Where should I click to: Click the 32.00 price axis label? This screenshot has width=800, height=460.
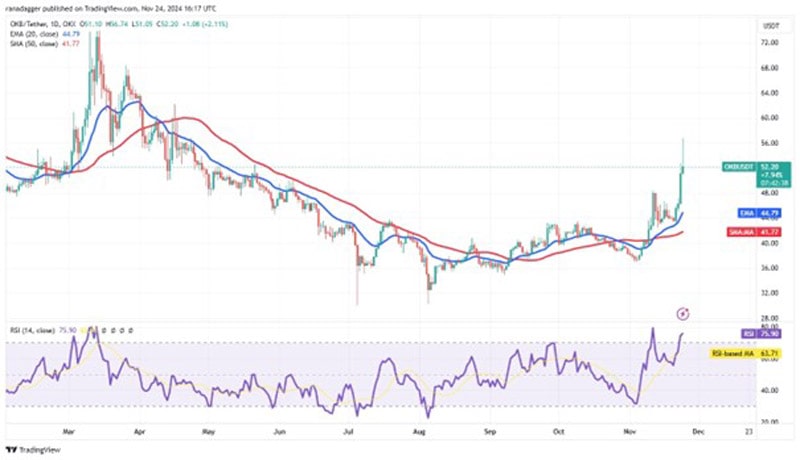(x=769, y=293)
